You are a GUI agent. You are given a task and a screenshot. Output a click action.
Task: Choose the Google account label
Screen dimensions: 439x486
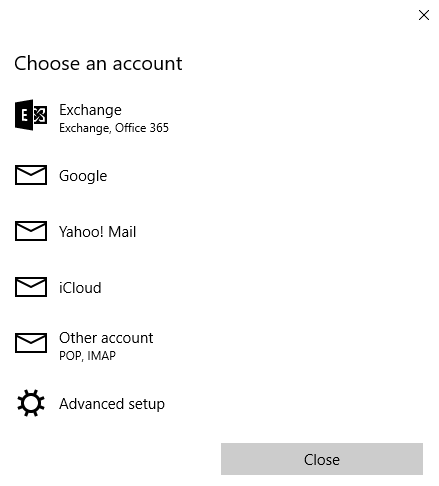pyautogui.click(x=83, y=176)
